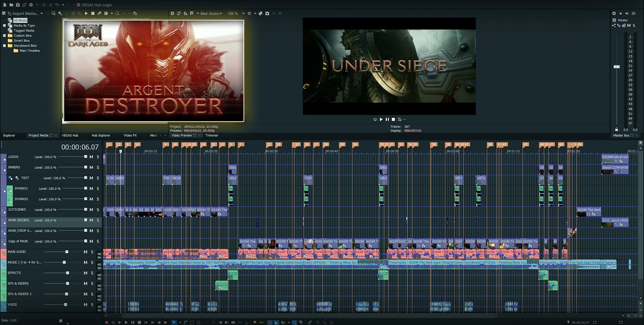
Task: Solo the TEXT track
Action: (98, 178)
